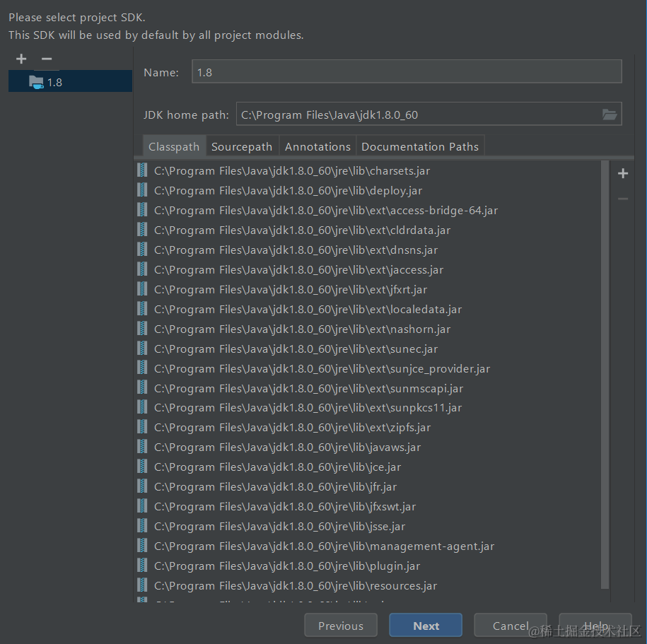Click the Help button
This screenshot has width=647, height=644.
pyautogui.click(x=595, y=626)
